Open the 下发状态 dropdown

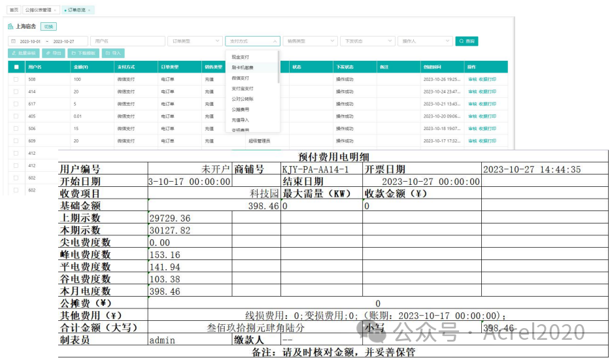(x=367, y=41)
